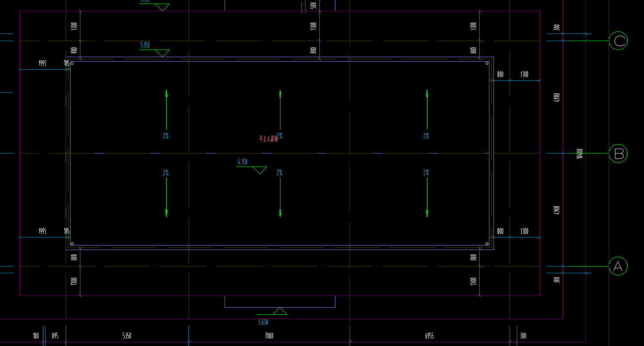Select the 4900 dimension between axes B and A
Image resolution: width=644 pixels, height=346 pixels.
tap(556, 210)
